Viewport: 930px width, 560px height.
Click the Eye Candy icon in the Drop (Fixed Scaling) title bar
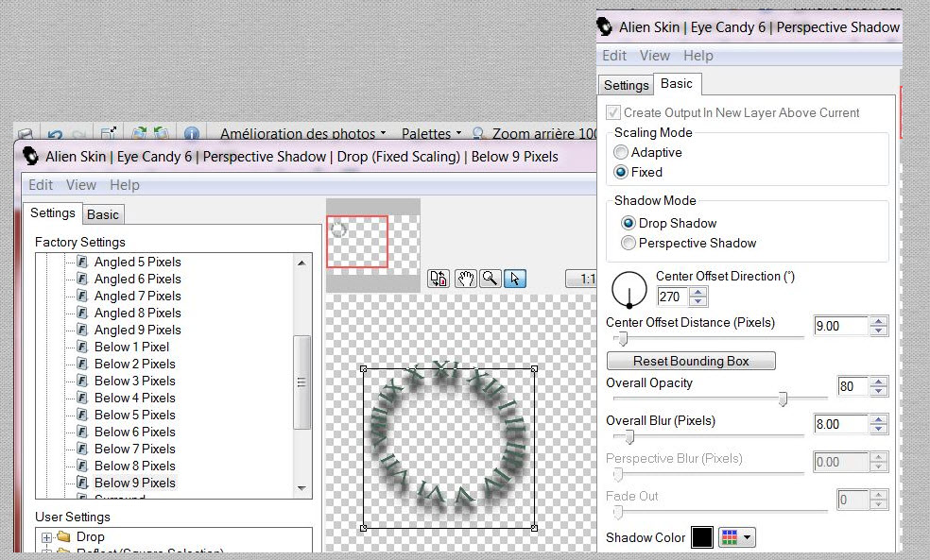pos(31,157)
